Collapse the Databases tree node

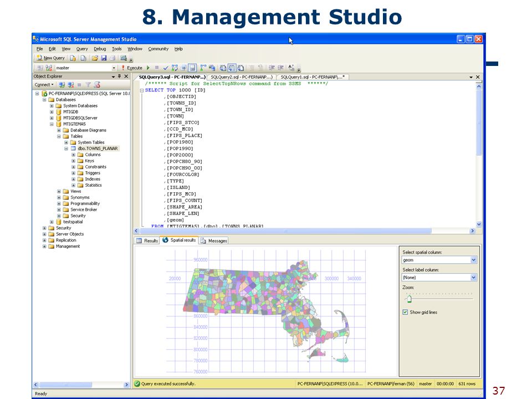pyautogui.click(x=44, y=100)
